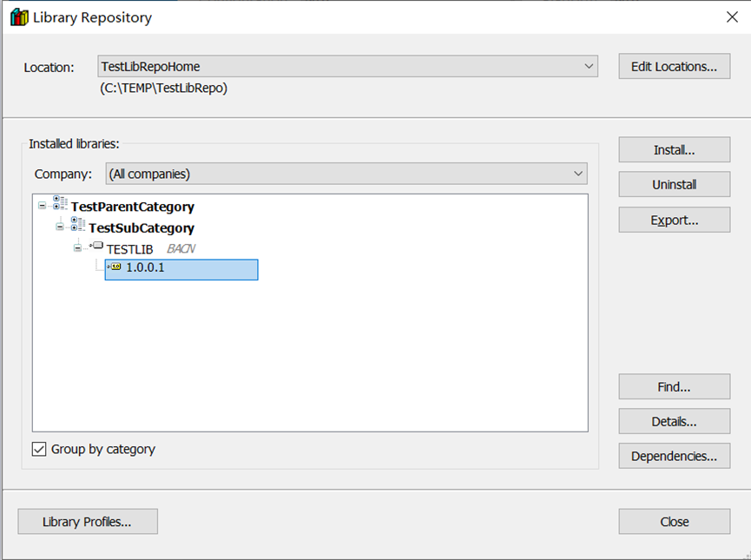Click the Install button
The image size is (751, 560).
tap(674, 149)
